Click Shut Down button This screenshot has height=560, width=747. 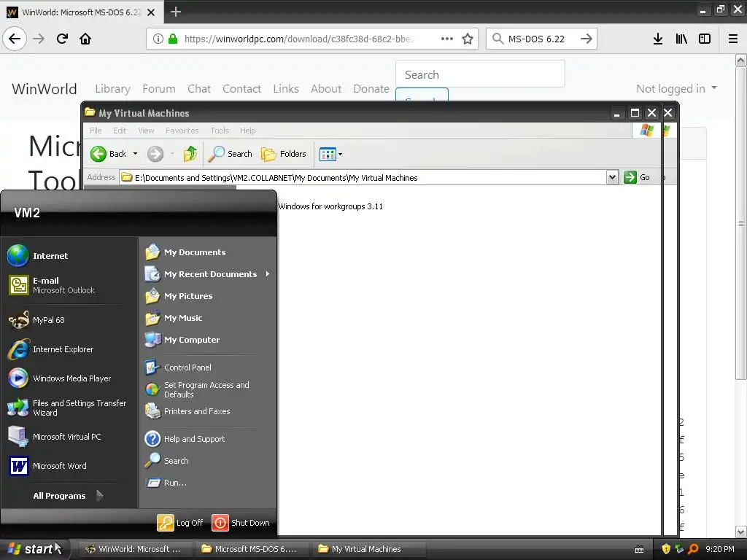241,522
